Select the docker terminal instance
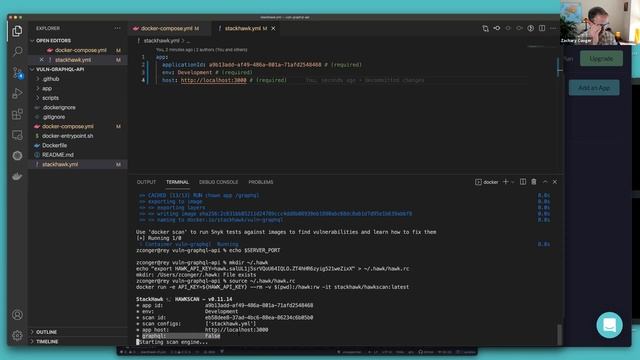 click(x=487, y=182)
